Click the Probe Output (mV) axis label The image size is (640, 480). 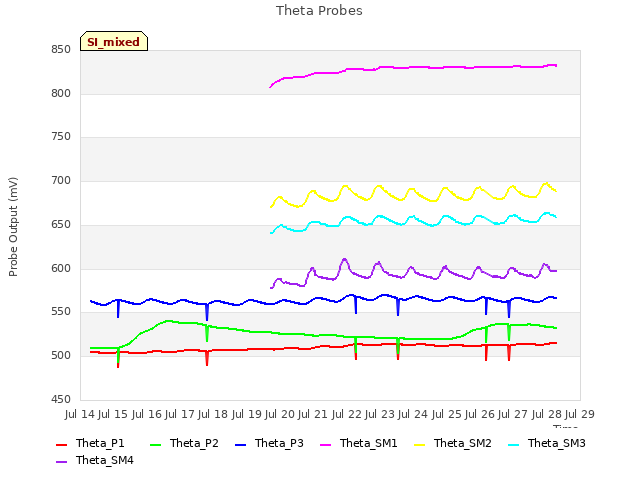click(x=13, y=227)
